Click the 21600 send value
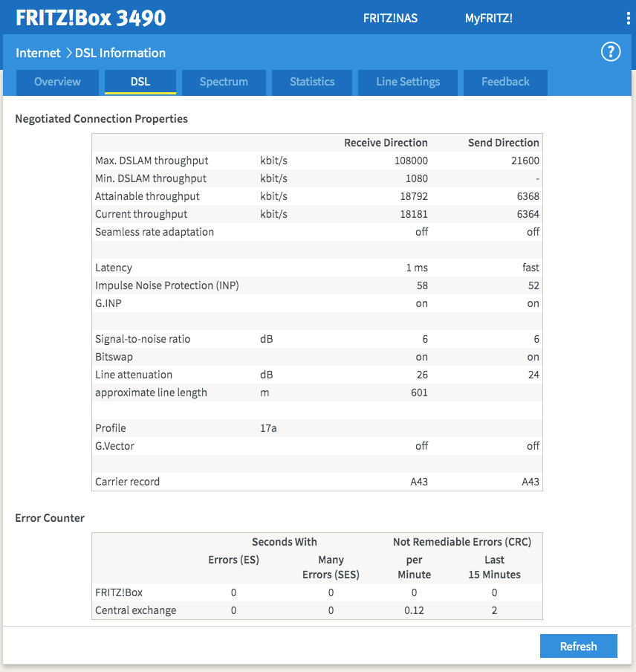The width and height of the screenshot is (636, 672). [525, 161]
